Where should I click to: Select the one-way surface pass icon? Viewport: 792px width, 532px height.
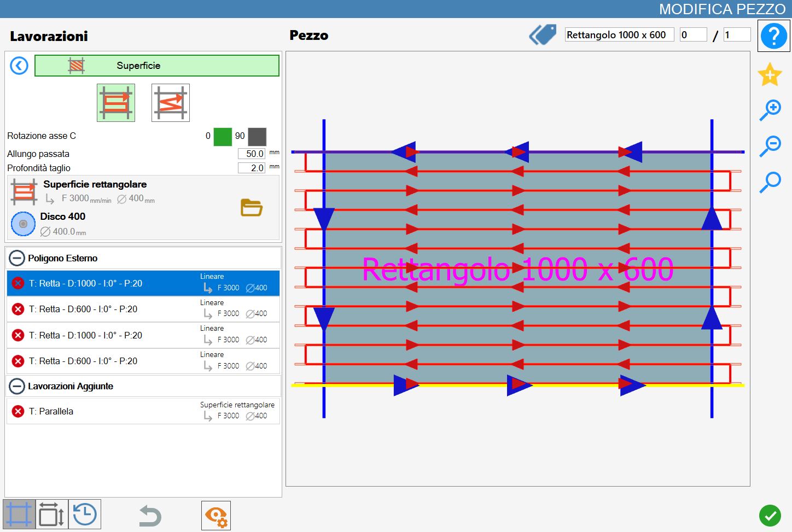tap(116, 103)
